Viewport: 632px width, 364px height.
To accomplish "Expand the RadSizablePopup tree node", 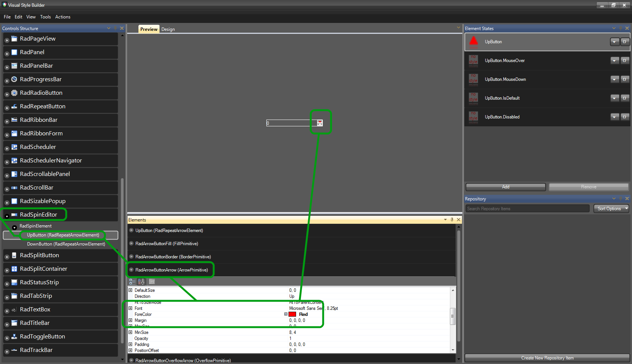I will pos(7,203).
